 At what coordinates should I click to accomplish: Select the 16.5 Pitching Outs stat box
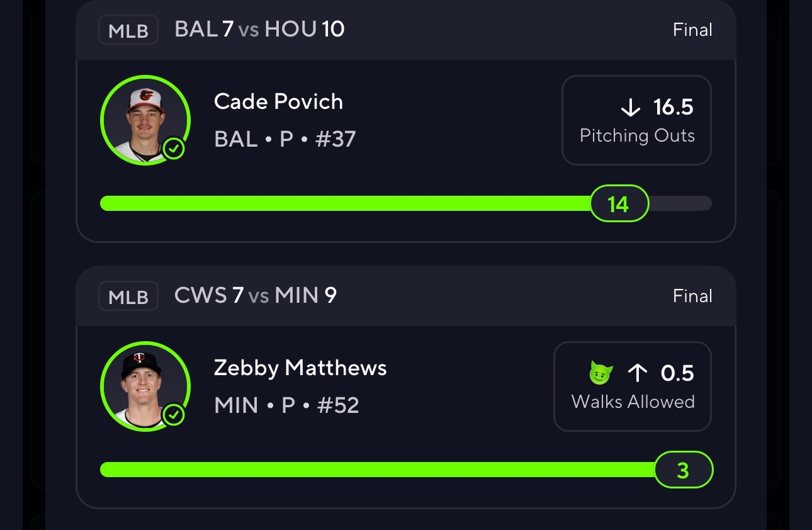coord(636,120)
